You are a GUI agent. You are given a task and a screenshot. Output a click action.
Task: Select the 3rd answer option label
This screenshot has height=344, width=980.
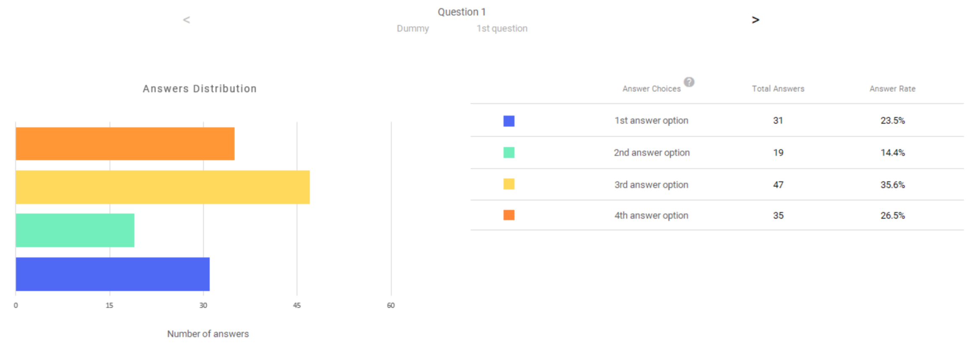[x=652, y=185]
